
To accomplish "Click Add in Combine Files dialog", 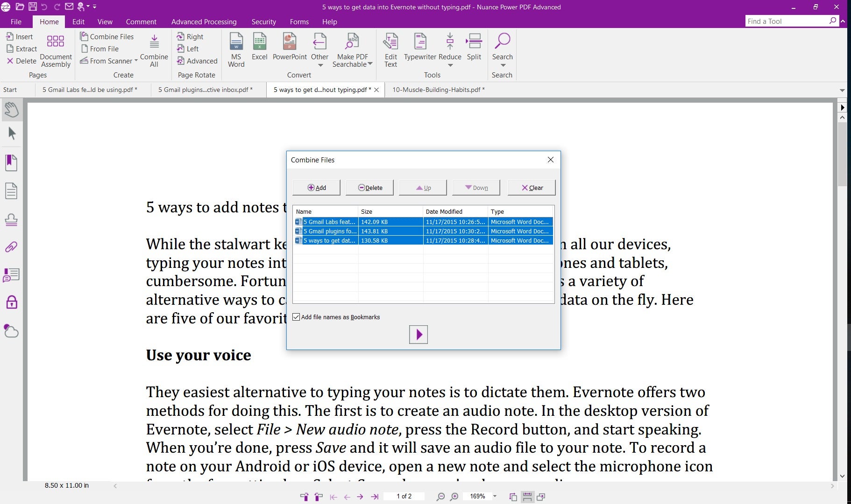I will (x=317, y=188).
